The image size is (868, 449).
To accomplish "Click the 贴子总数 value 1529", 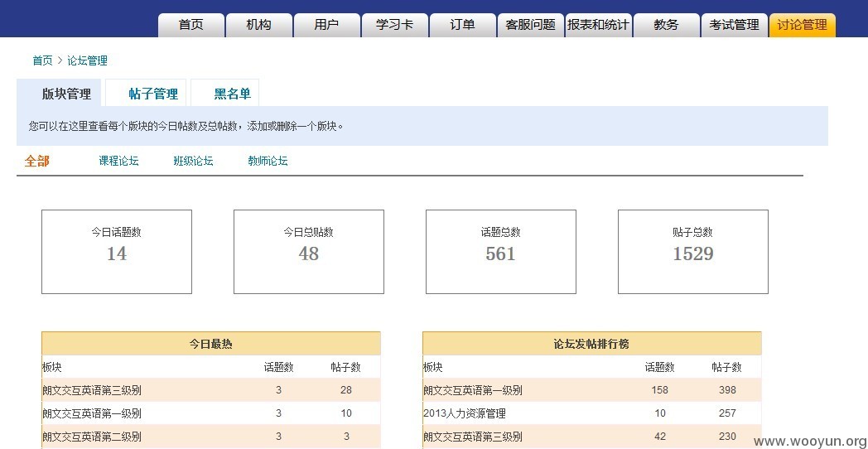I will 693,253.
